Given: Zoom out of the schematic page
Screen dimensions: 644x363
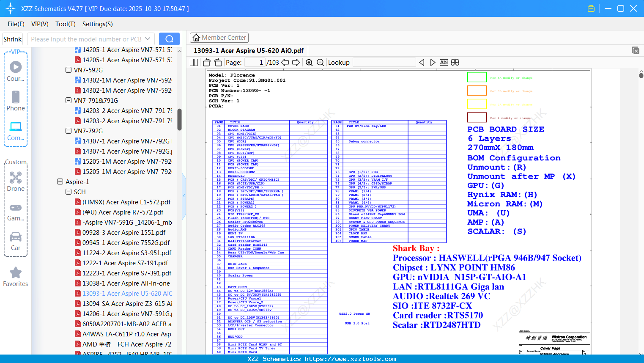Looking at the screenshot, I should coord(320,63).
